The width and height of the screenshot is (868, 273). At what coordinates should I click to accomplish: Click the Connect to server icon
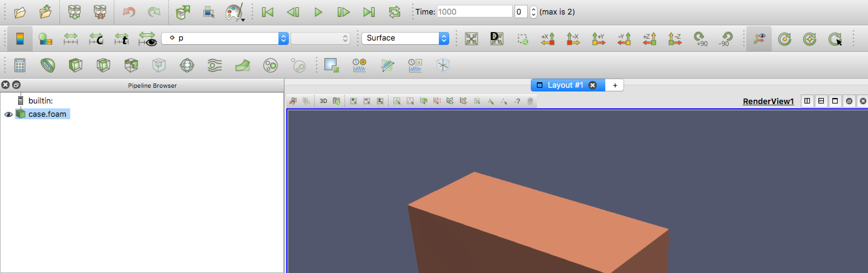[x=74, y=12]
